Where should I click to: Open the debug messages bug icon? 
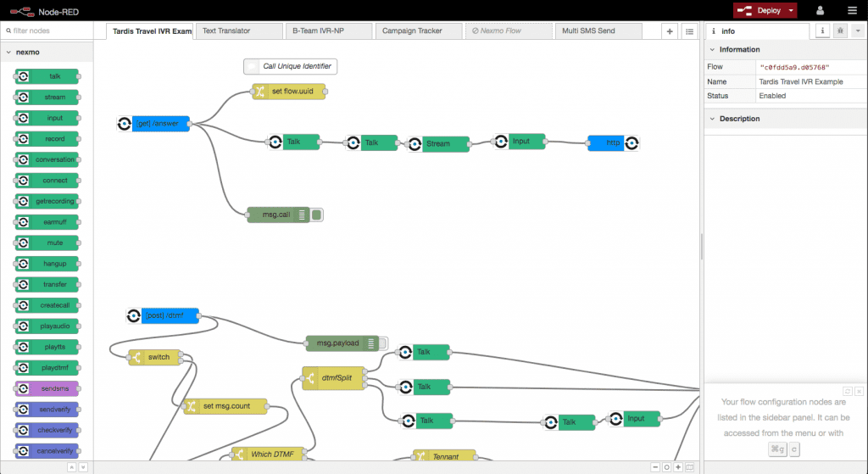pos(840,31)
